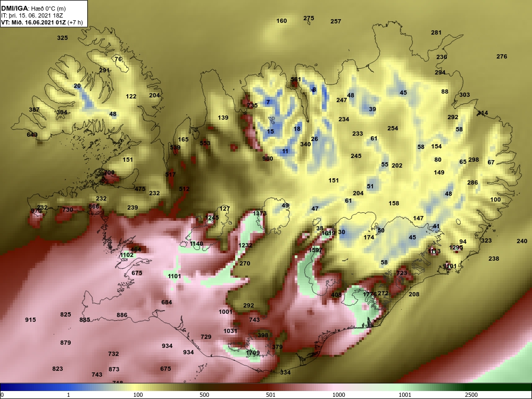Click the map value 286

point(472,183)
